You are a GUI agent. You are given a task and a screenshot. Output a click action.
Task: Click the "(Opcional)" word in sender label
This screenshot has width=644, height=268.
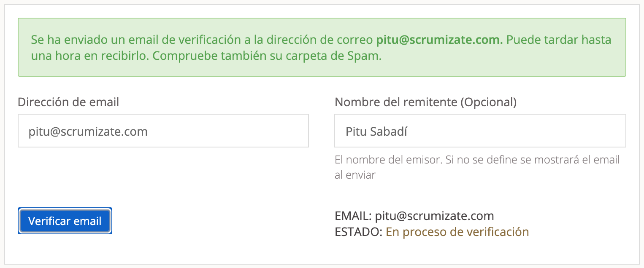[487, 102]
